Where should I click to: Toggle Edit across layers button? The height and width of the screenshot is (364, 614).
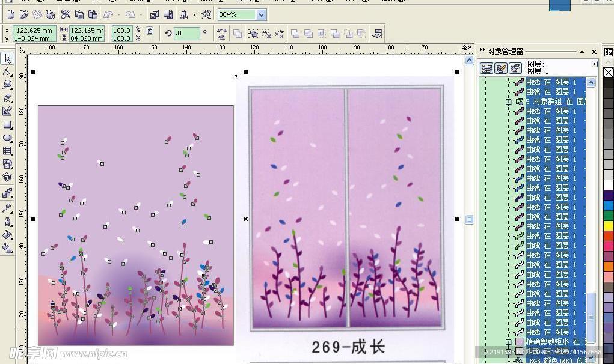(501, 68)
